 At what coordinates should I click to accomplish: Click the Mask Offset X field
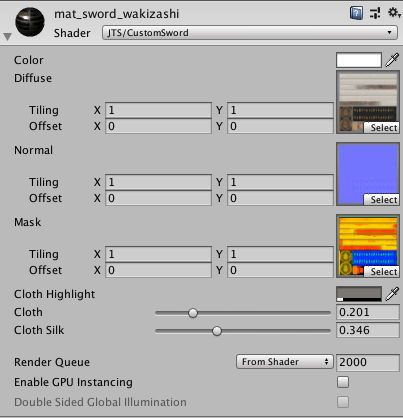pyautogui.click(x=158, y=270)
